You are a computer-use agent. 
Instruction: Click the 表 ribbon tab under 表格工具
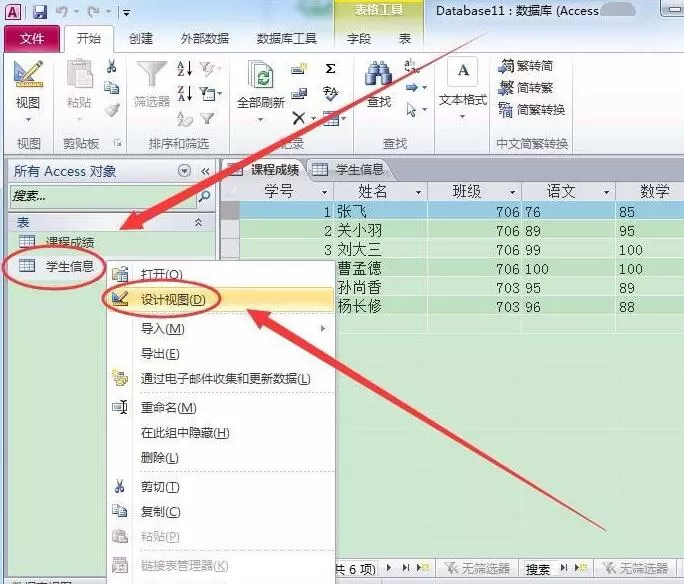(x=405, y=39)
